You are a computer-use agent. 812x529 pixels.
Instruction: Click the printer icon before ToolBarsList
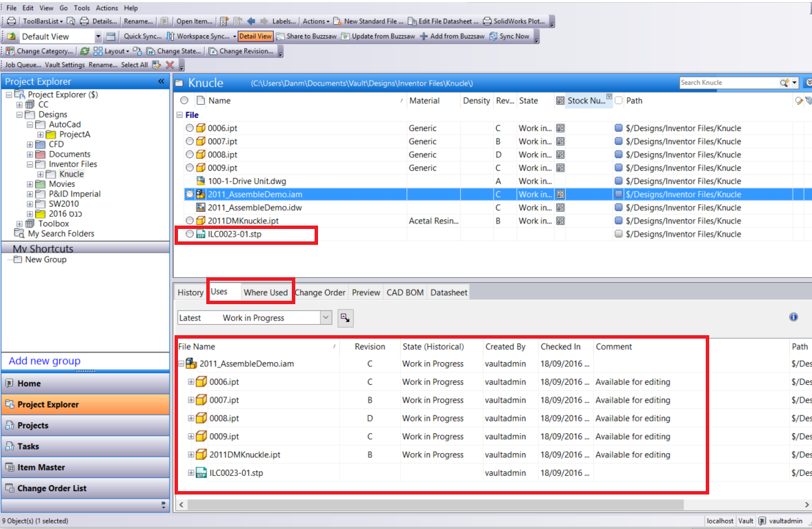coord(12,21)
